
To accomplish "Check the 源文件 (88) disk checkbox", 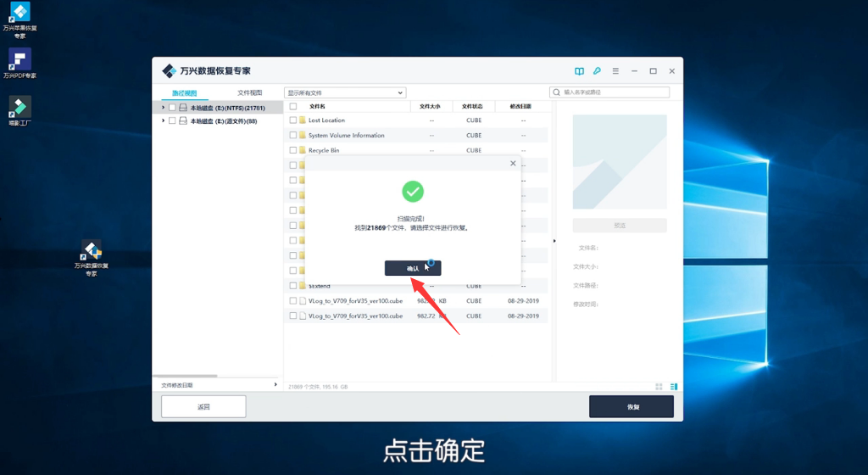I will [x=172, y=120].
